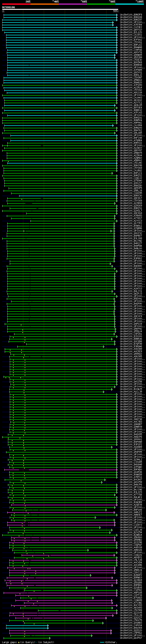This screenshot has width=146, height=644.
Task: Click the purple alignment bar for UniRef100_A8PSU8
Action: 60,593
